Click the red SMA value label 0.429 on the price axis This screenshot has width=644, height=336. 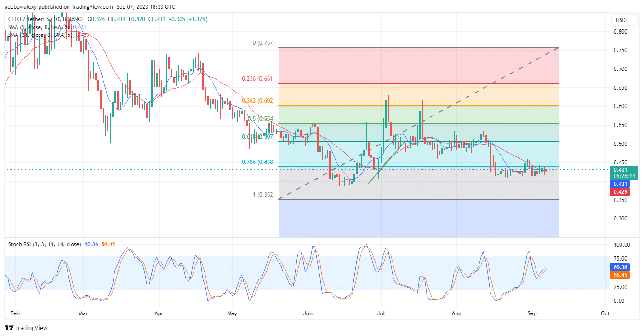tap(621, 191)
